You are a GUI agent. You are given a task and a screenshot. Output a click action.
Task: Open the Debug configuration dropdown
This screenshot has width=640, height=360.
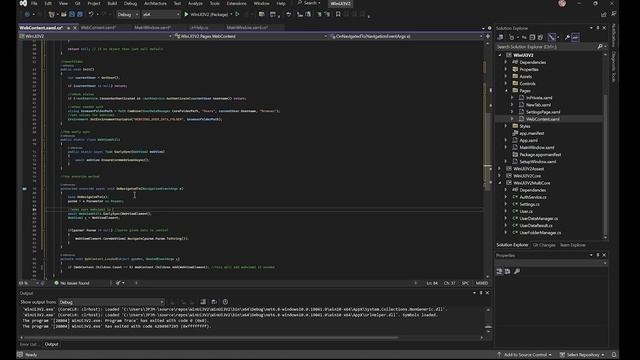[x=128, y=14]
